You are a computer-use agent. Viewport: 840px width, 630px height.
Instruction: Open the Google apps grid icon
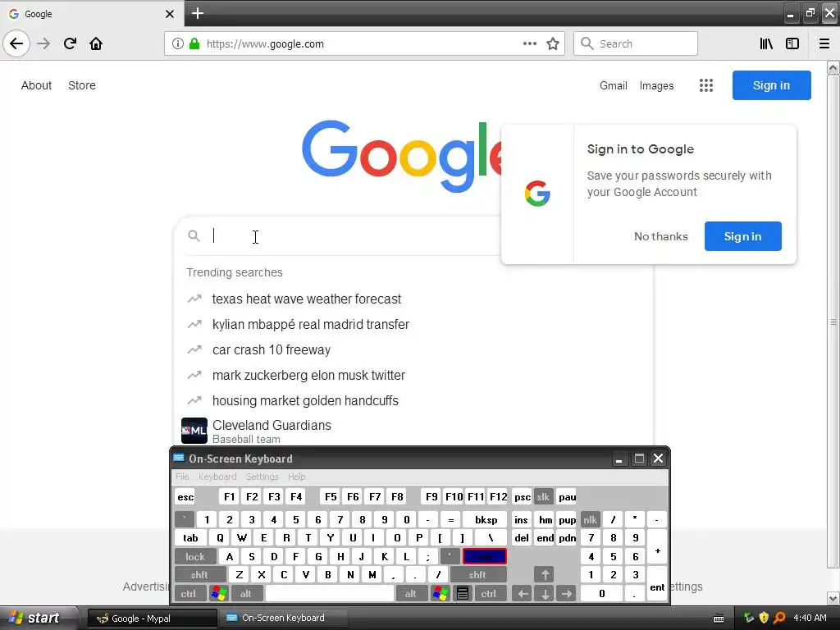coord(706,85)
